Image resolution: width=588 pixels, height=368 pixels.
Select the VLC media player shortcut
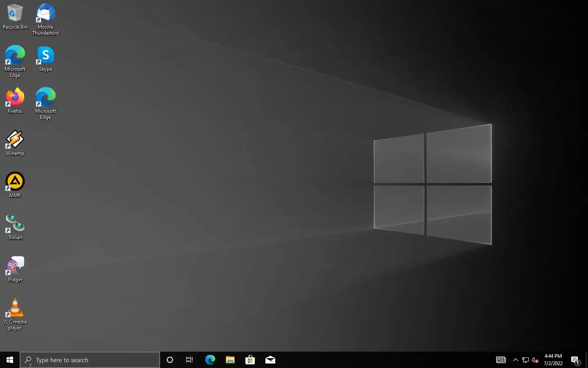tap(15, 314)
